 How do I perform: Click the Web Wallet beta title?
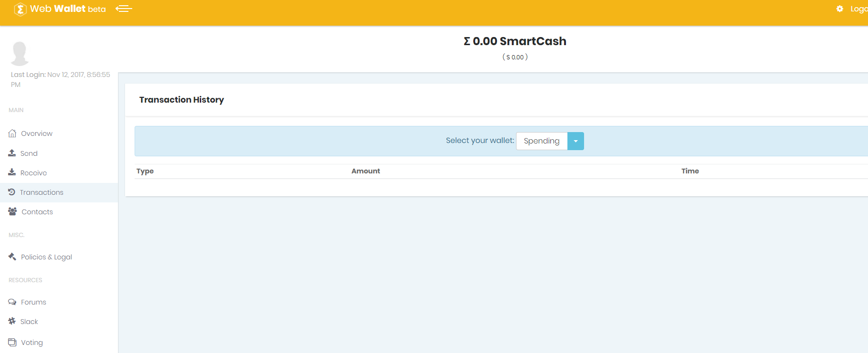point(68,9)
